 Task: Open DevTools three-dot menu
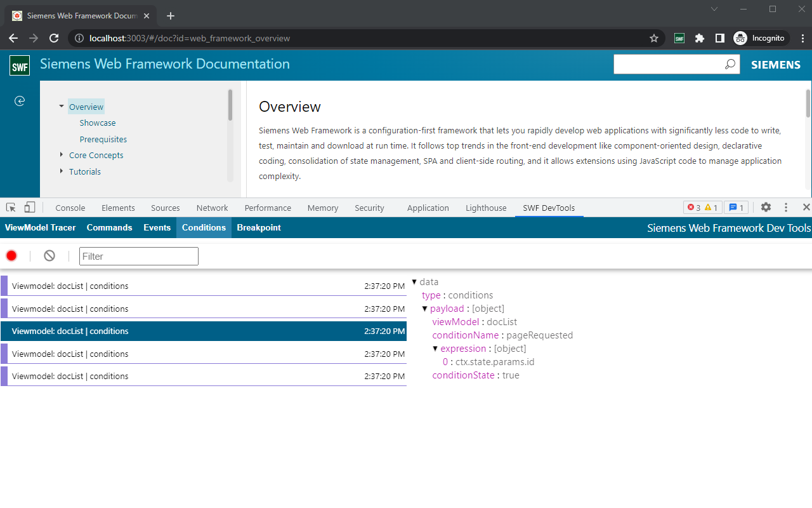pos(786,208)
